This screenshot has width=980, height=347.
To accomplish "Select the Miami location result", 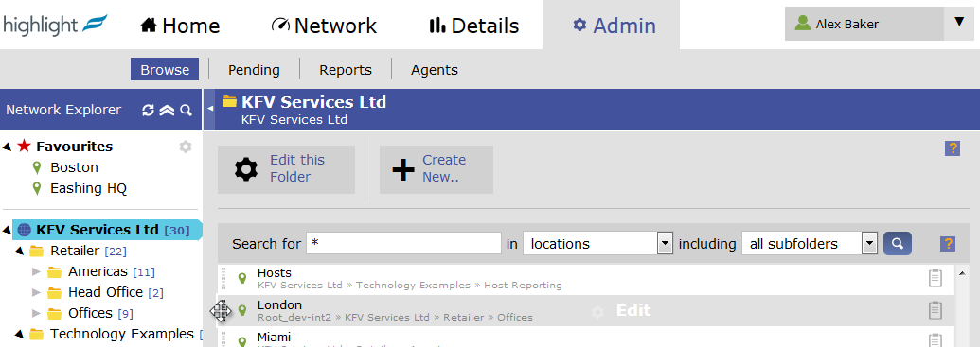I will pyautogui.click(x=274, y=337).
